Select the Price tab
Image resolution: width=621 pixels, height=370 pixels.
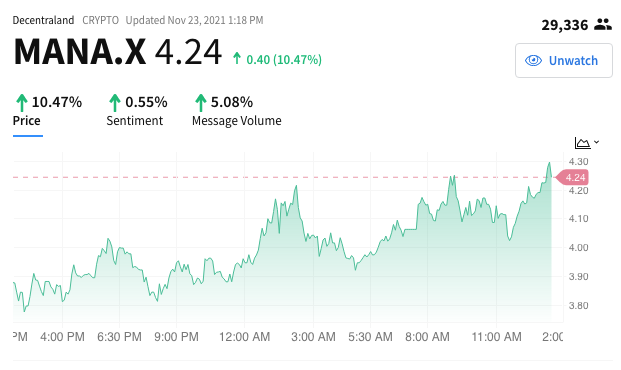[27, 120]
